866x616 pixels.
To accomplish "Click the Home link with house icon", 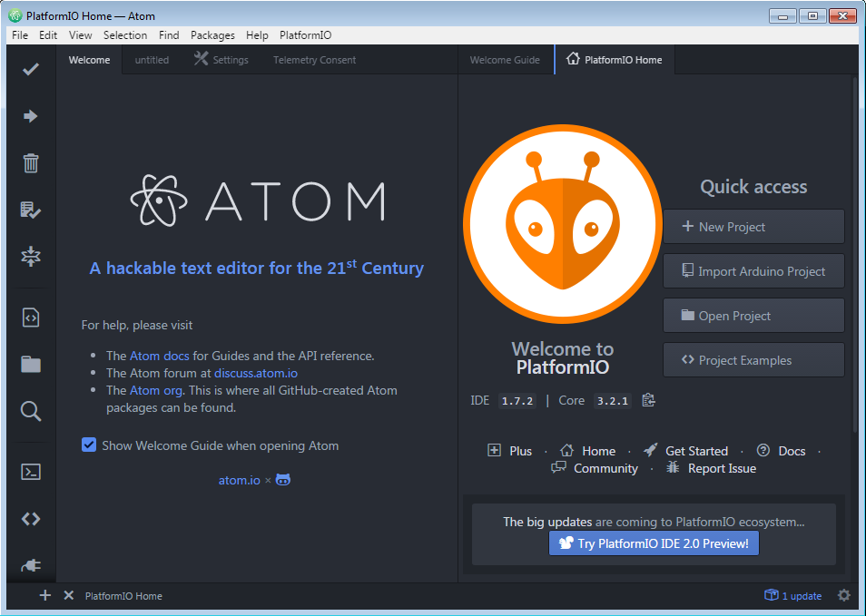I will click(587, 451).
